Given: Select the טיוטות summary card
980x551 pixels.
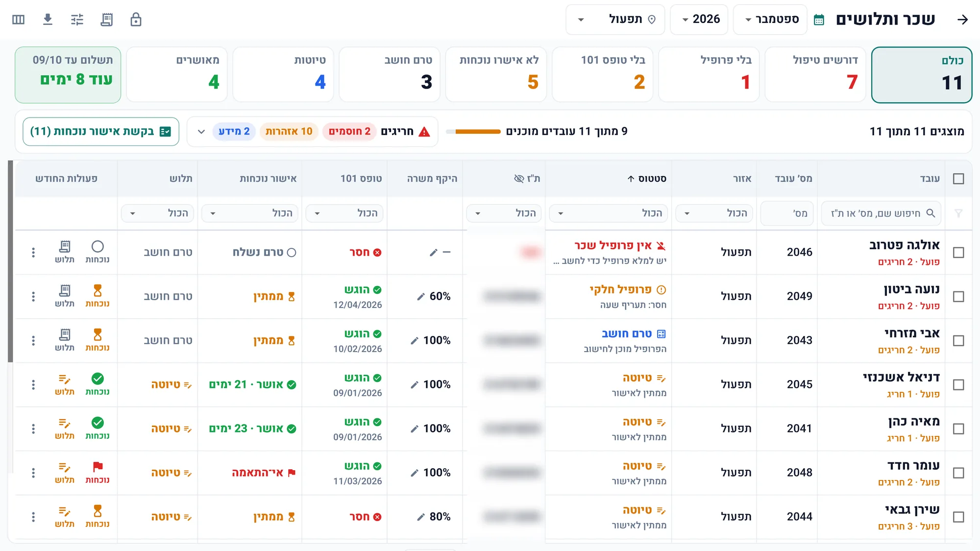Looking at the screenshot, I should pyautogui.click(x=283, y=74).
